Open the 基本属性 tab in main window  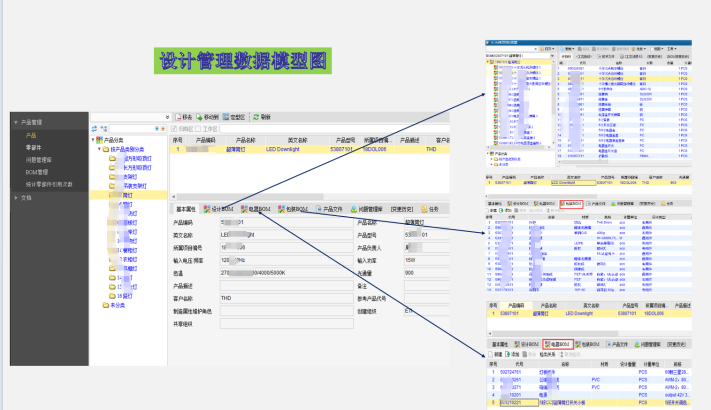(185, 209)
